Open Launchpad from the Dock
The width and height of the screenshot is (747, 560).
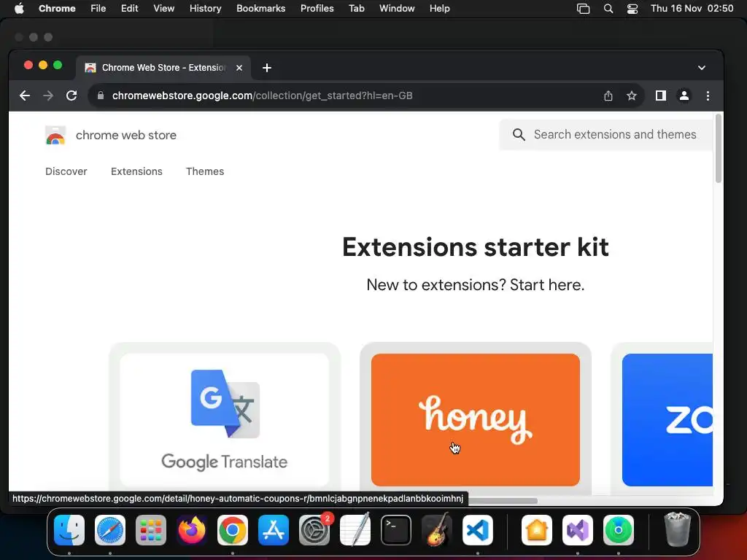coord(151,530)
